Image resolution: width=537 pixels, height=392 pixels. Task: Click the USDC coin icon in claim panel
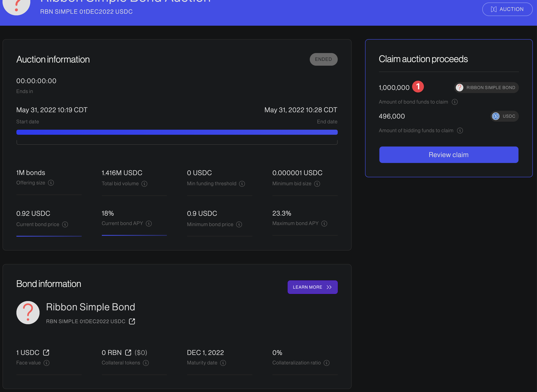[x=496, y=116]
